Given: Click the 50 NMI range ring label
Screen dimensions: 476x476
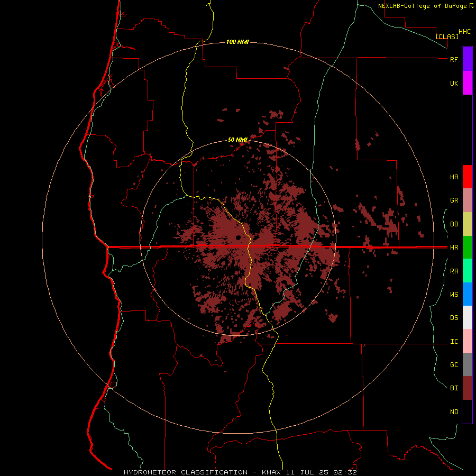Looking at the screenshot, I should tap(237, 140).
